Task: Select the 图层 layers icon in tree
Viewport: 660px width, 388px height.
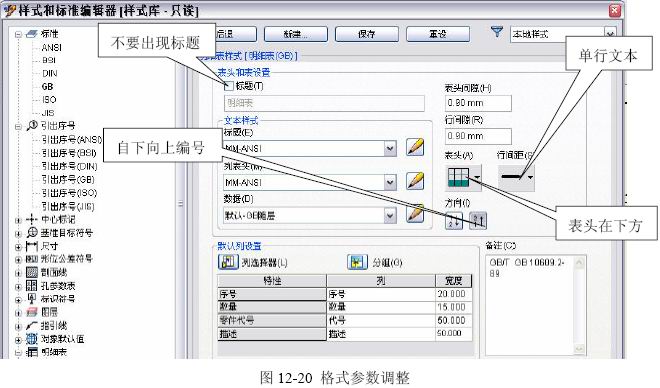Action: (x=32, y=312)
